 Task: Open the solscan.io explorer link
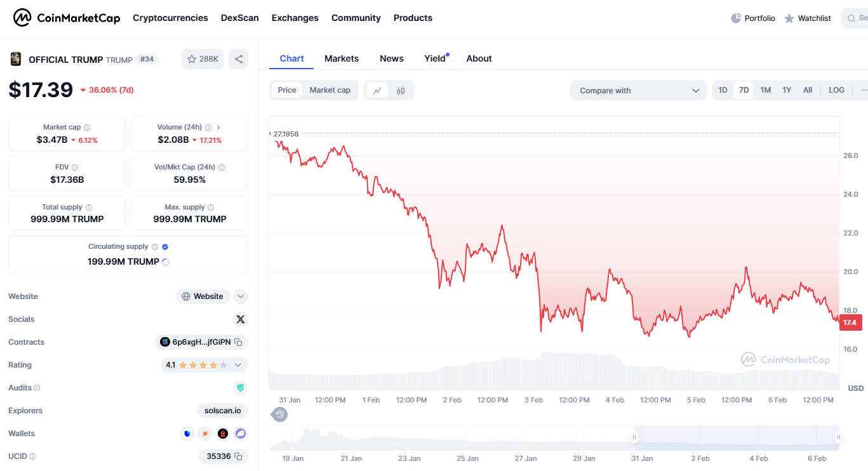tap(223, 411)
